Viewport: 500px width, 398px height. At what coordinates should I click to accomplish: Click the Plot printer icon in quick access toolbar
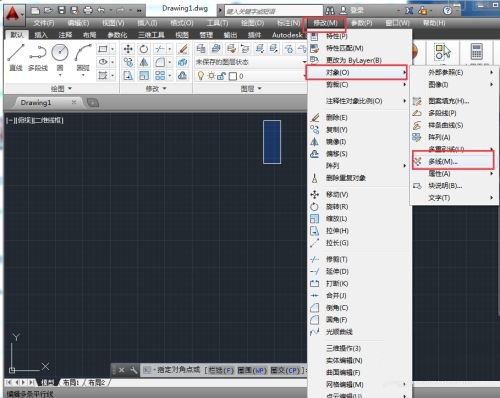click(88, 10)
